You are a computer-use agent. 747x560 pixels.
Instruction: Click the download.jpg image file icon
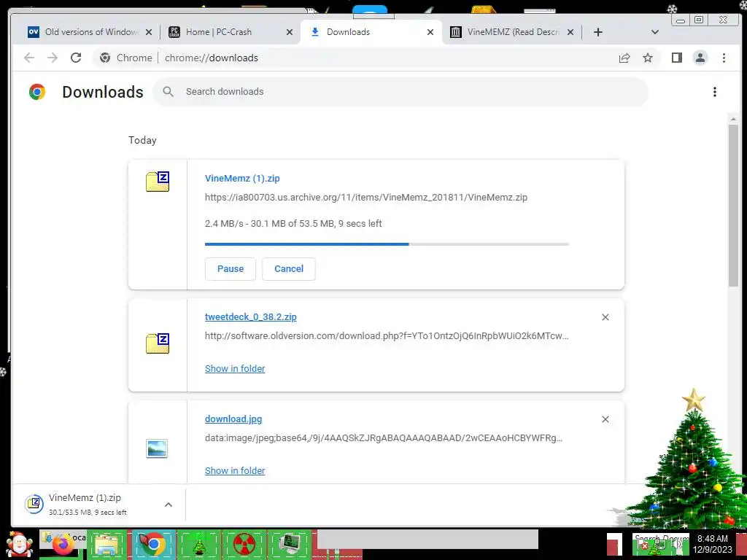(157, 448)
